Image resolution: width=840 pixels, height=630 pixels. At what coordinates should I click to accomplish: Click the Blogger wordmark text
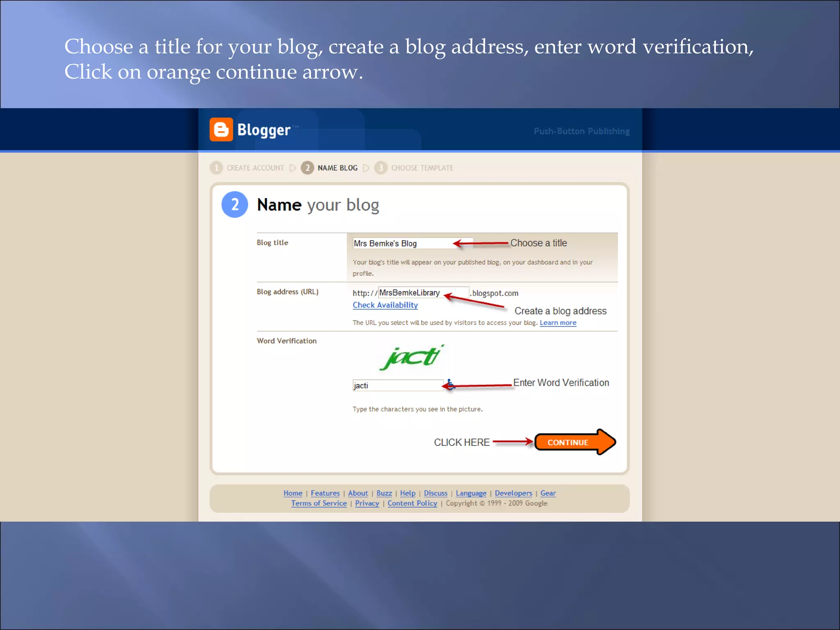264,130
